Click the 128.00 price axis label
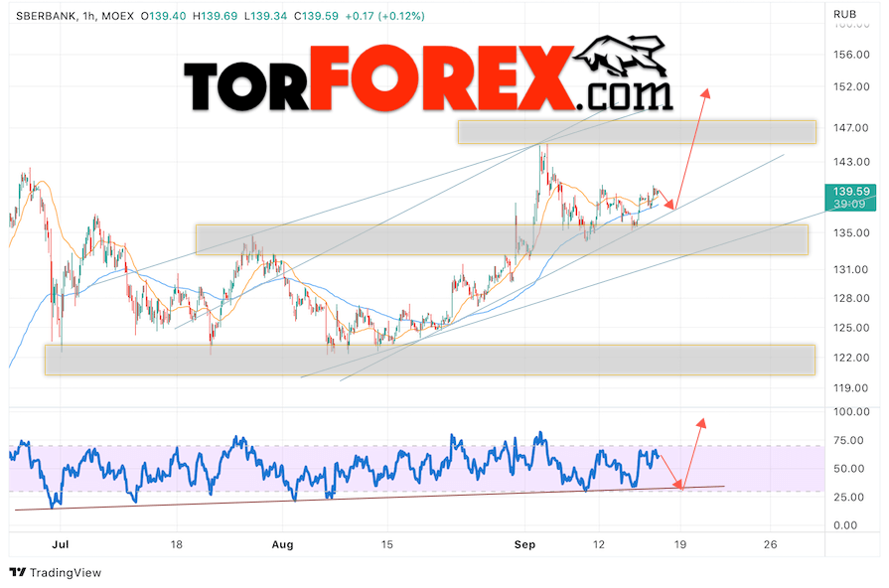 [x=851, y=298]
